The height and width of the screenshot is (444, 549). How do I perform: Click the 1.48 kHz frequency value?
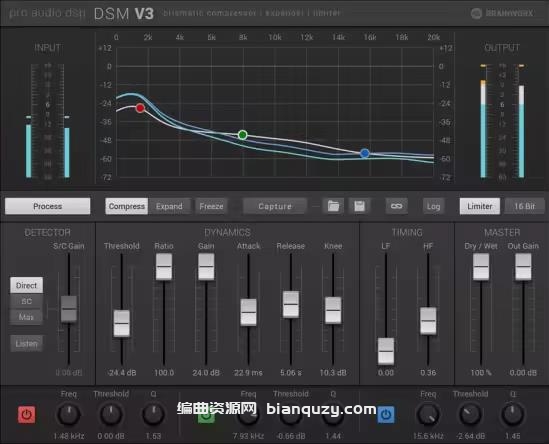click(69, 436)
